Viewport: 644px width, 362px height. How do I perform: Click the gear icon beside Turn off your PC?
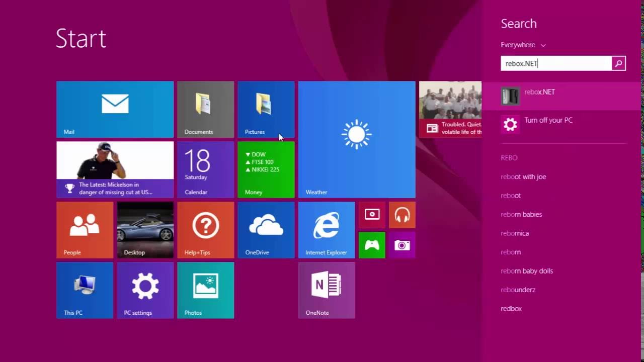pyautogui.click(x=510, y=124)
